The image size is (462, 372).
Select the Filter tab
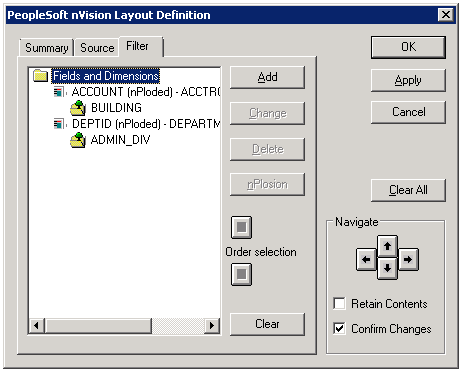(141, 46)
